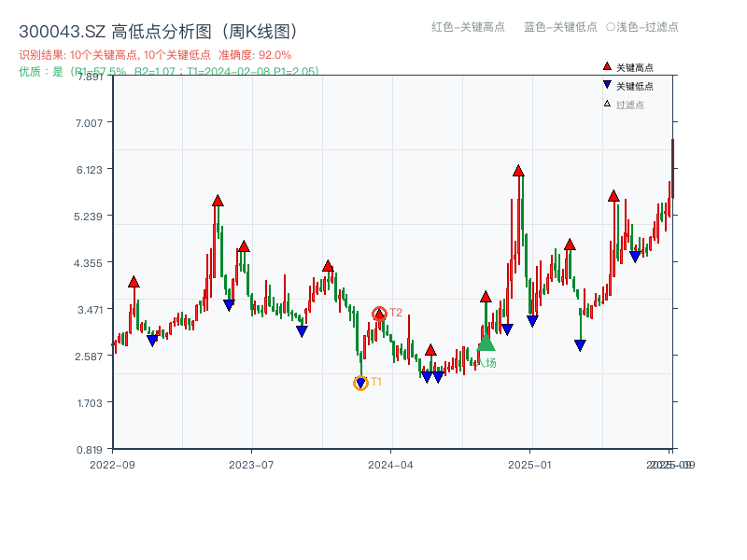Click the T2 circled marker on the chart
The height and width of the screenshot is (560, 747).
tap(378, 315)
